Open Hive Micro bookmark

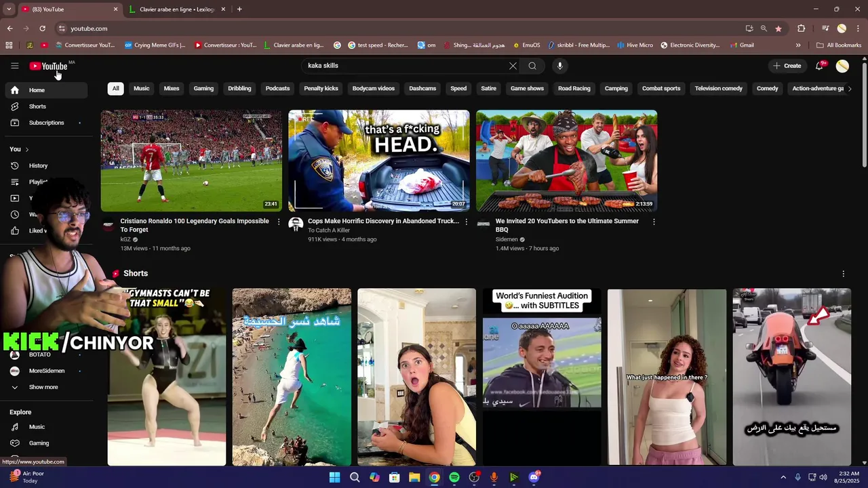coord(635,45)
